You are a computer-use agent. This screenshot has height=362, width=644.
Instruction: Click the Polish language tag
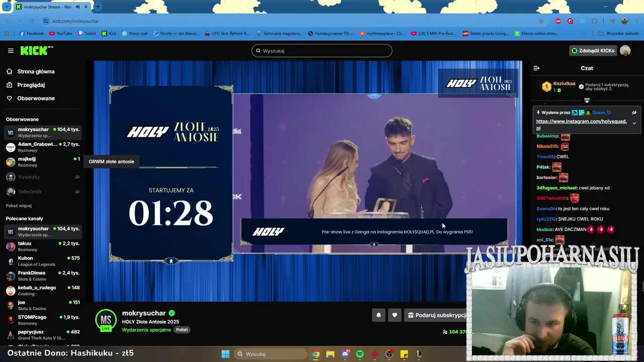[x=182, y=330]
